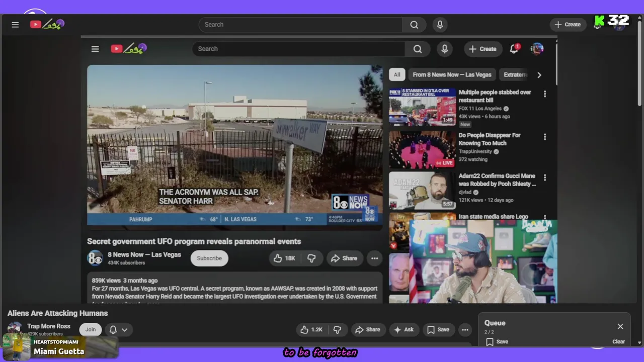Click 8 News Now channel avatar

click(95, 258)
